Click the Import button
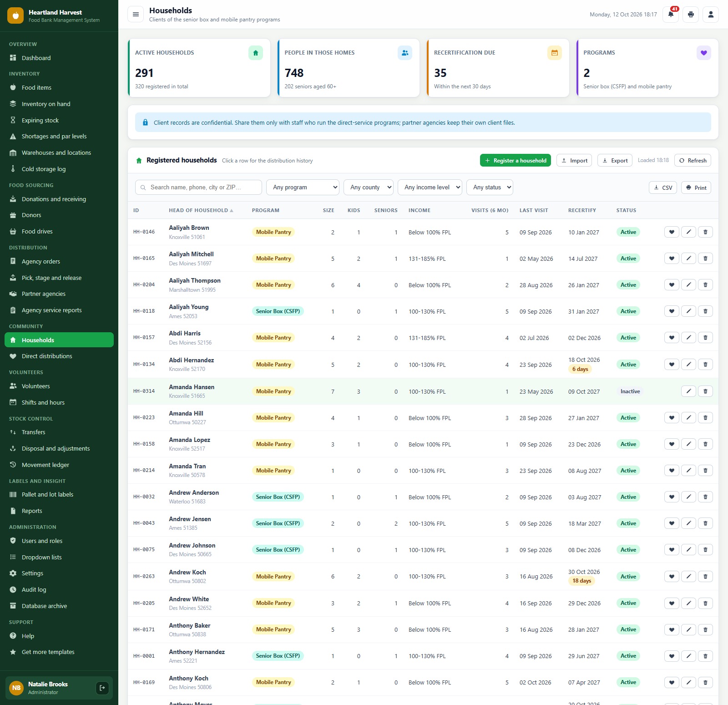The image size is (728, 705). click(x=574, y=161)
